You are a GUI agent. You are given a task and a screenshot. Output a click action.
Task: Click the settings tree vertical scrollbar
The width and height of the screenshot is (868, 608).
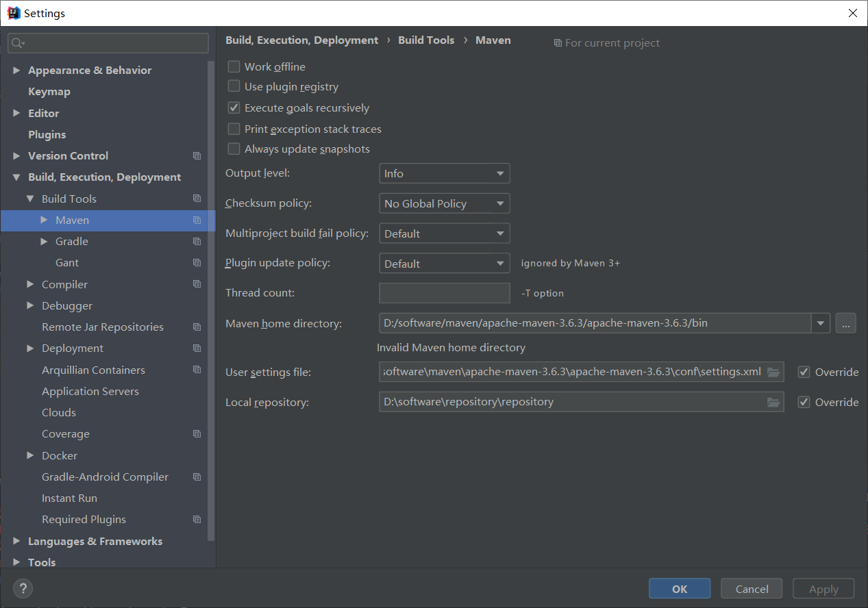[x=212, y=301]
